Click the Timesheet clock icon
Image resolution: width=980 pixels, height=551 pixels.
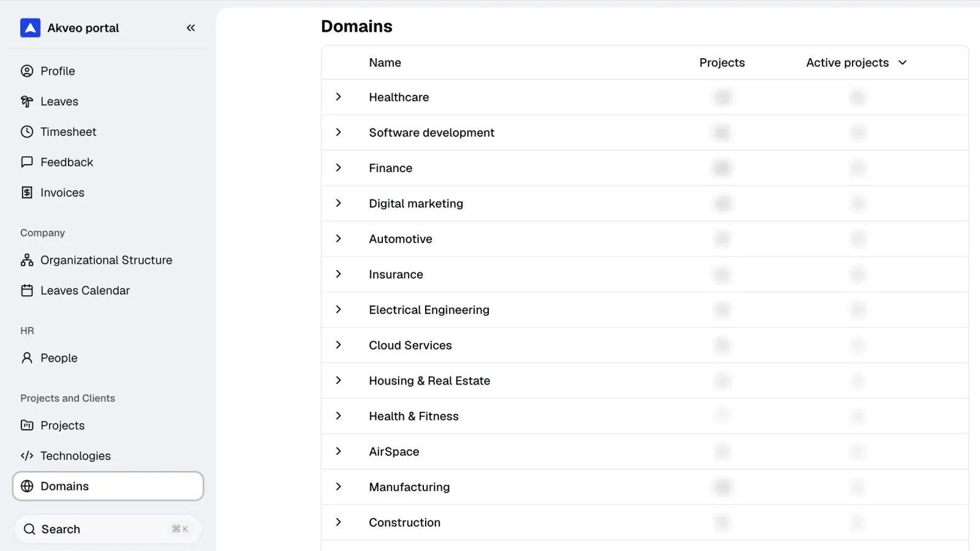[x=27, y=132]
